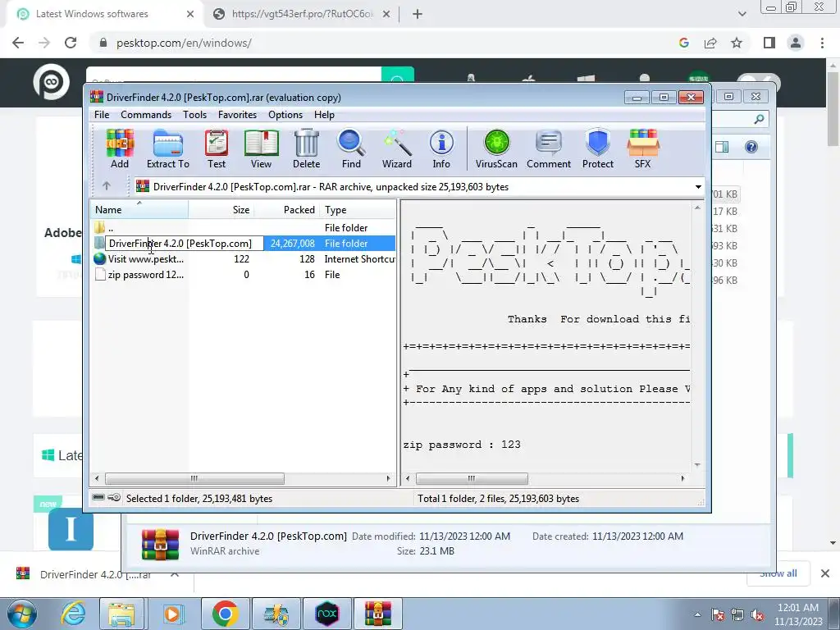Viewport: 840px width, 630px height.
Task: Click the Extract To toolbar icon
Action: point(167,149)
